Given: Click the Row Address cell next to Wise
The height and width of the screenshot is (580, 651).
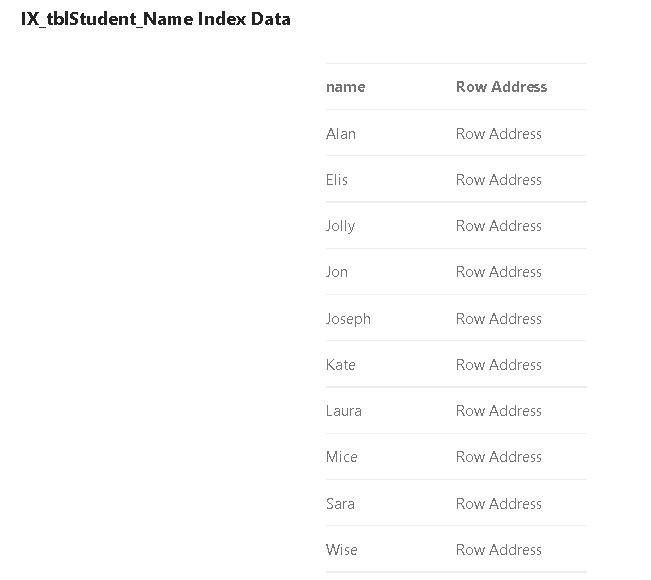Looking at the screenshot, I should (499, 550).
